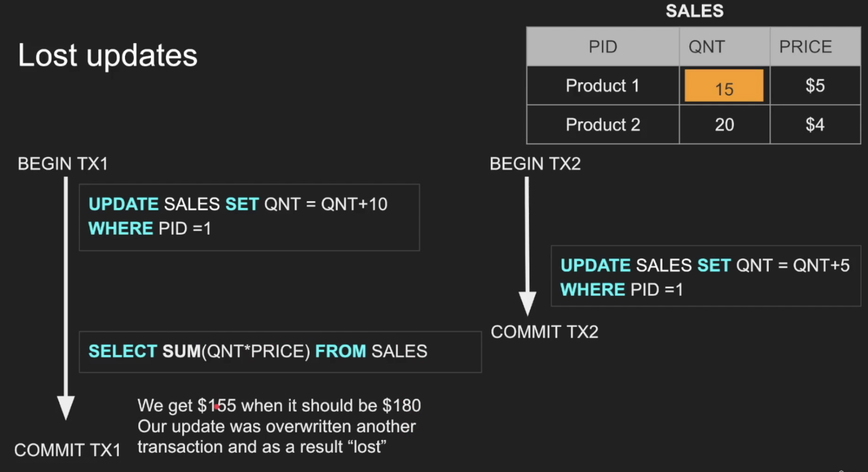Click the $5 price cell

pyautogui.click(x=815, y=86)
